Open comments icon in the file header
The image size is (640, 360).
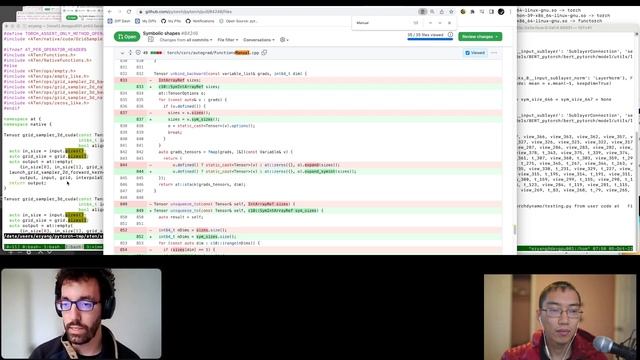(138, 53)
